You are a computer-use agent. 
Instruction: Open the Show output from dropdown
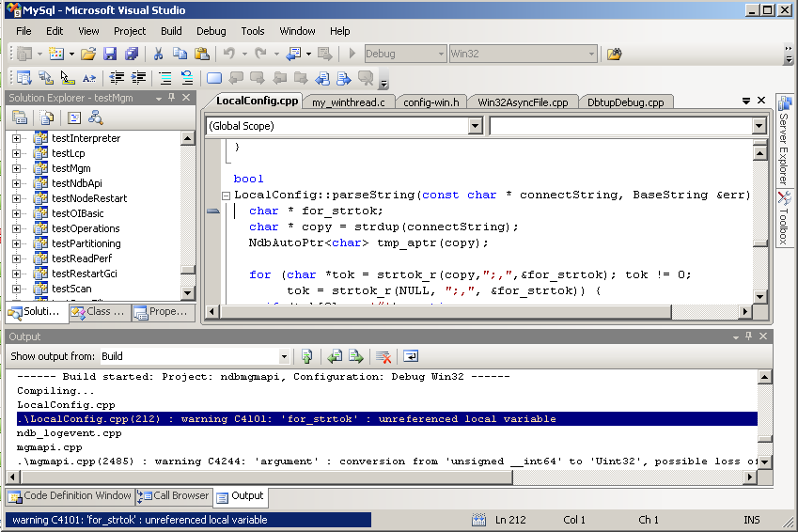(284, 356)
